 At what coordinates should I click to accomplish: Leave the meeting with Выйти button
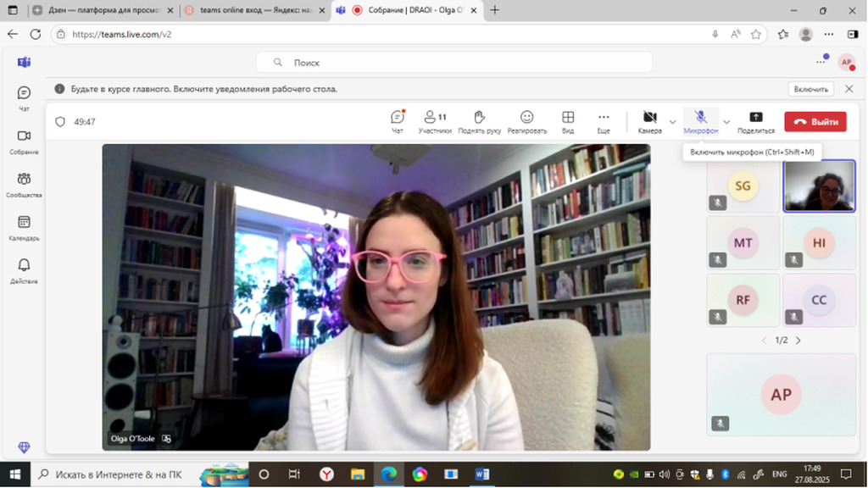[815, 121]
